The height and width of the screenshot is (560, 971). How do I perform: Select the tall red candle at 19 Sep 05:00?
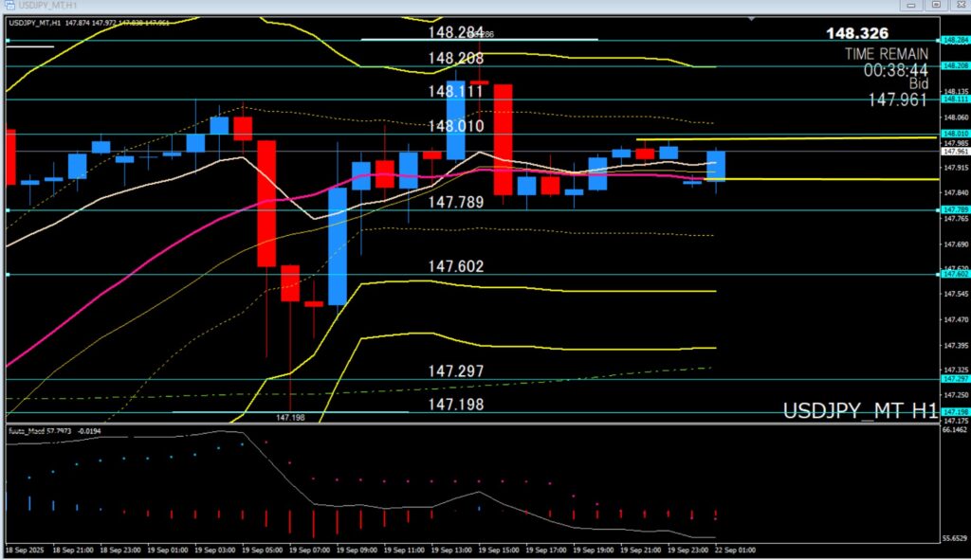coord(266,204)
